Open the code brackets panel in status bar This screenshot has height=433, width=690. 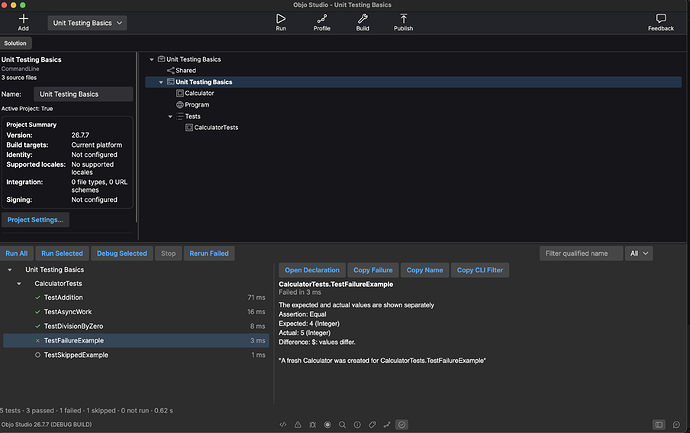[x=283, y=425]
